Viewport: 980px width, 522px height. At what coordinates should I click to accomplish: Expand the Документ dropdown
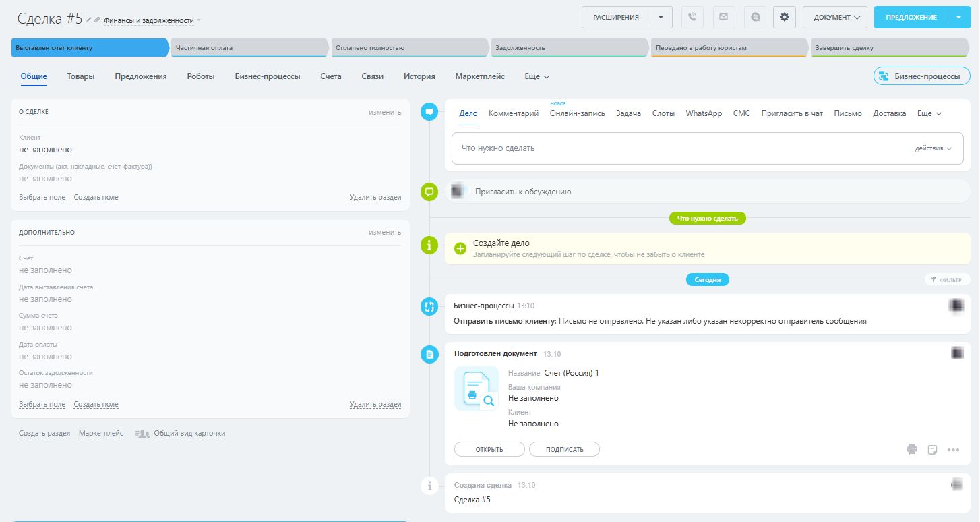pos(834,18)
